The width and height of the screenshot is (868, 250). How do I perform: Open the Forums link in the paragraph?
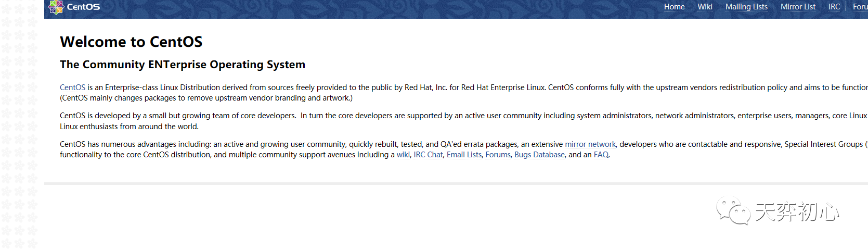pyautogui.click(x=498, y=155)
